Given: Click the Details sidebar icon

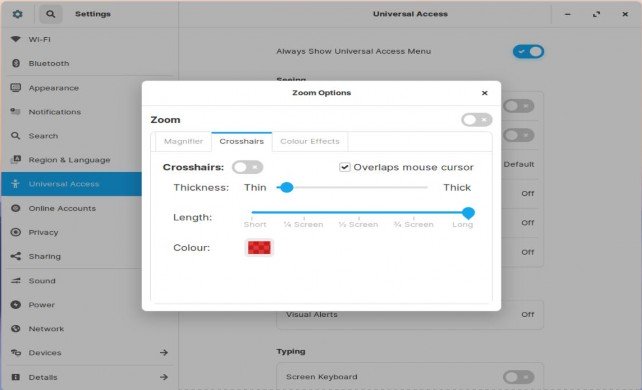Looking at the screenshot, I should pos(16,377).
